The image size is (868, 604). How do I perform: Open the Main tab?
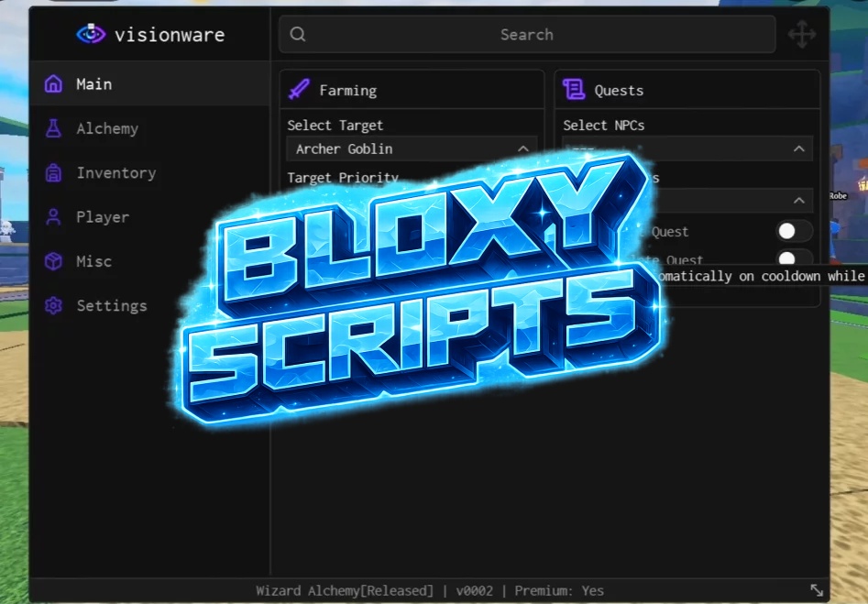pyautogui.click(x=149, y=84)
